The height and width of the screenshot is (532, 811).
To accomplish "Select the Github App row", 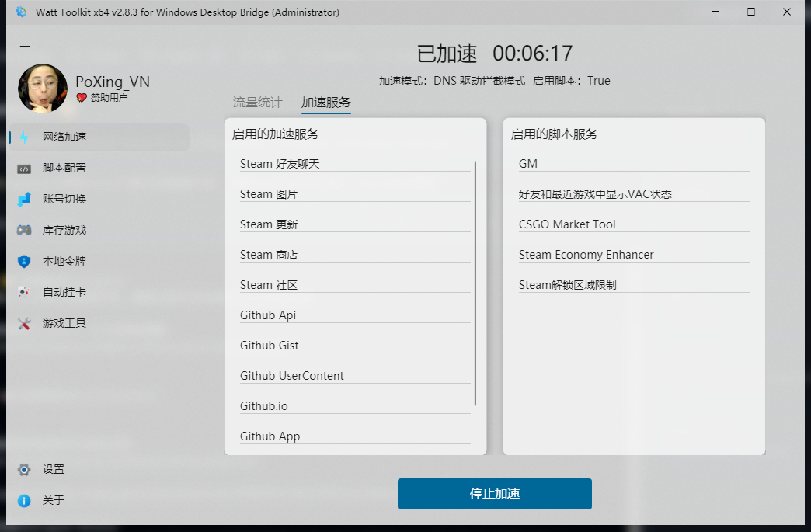I will click(x=355, y=436).
